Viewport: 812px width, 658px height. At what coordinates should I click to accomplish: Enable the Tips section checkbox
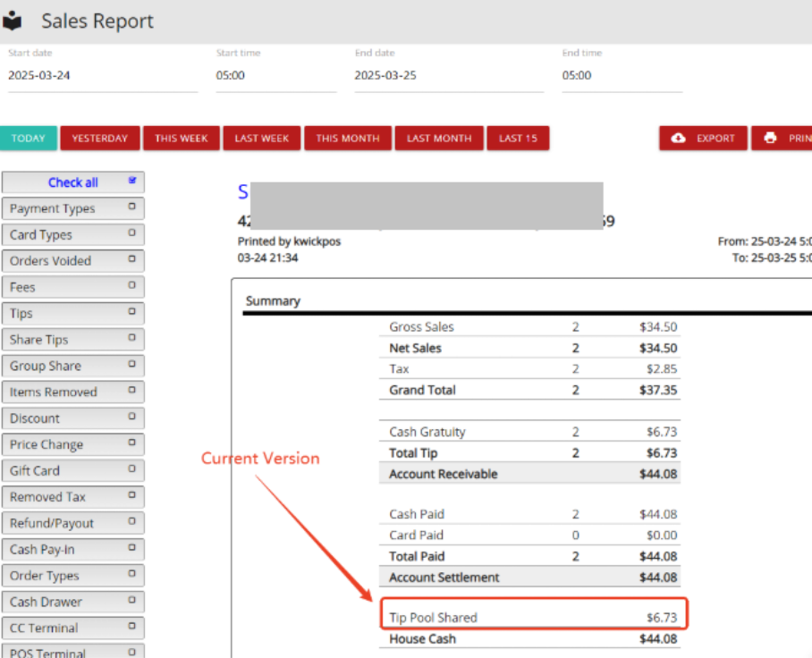[132, 312]
